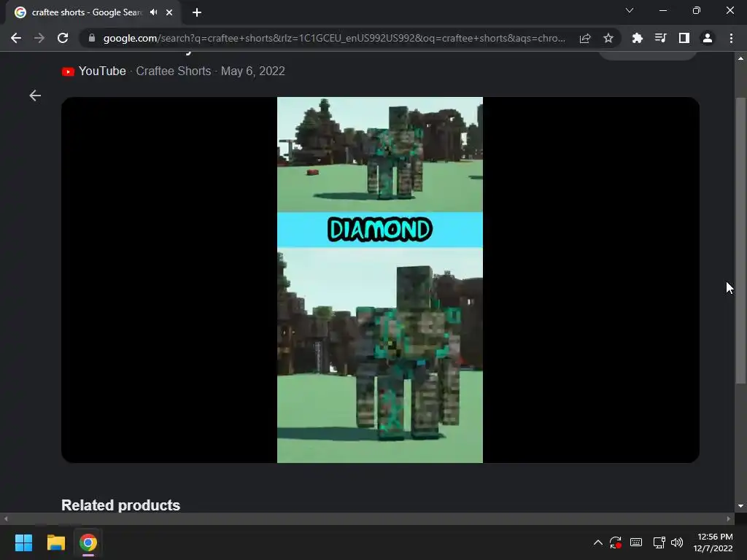The height and width of the screenshot is (560, 747).
Task: Open the Chrome profile avatar menu
Action: (708, 38)
